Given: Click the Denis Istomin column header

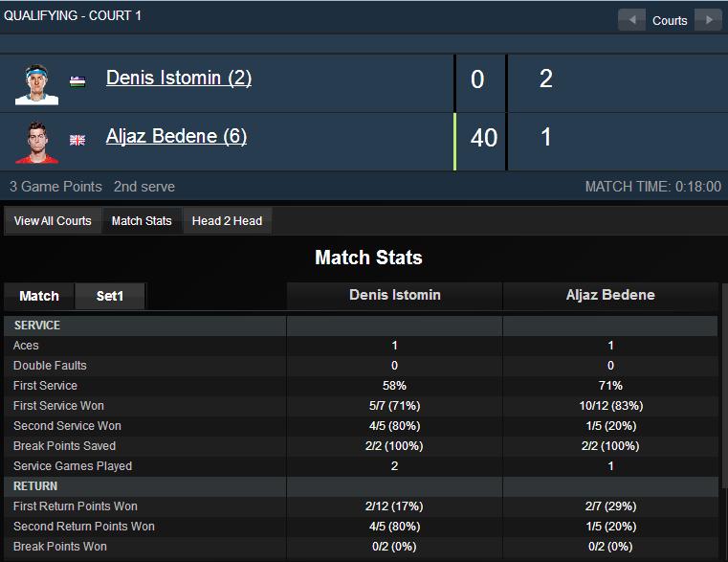Looking at the screenshot, I should click(395, 295).
